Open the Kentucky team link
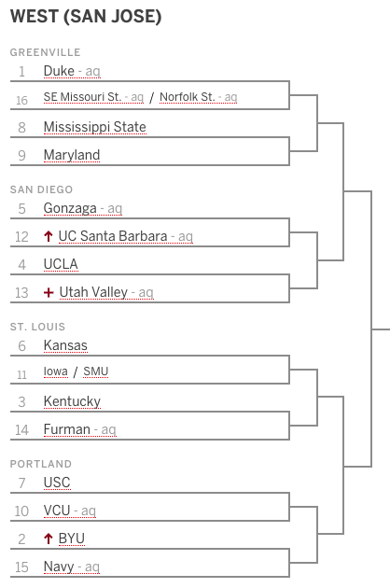This screenshot has height=588, width=390. 72,401
